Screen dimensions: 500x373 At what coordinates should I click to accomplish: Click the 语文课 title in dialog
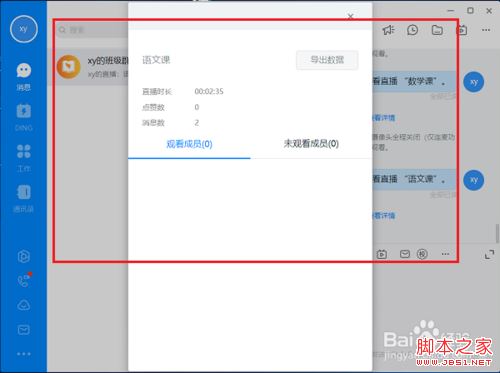[156, 60]
